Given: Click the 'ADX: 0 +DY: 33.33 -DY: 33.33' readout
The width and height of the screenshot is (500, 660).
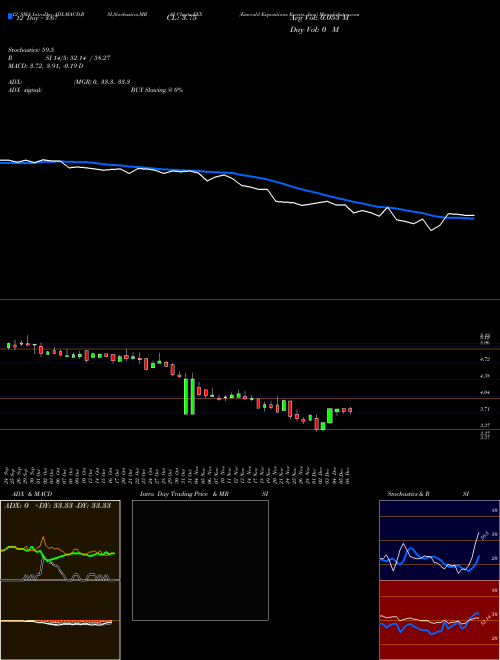Looking at the screenshot, I should (57, 505).
